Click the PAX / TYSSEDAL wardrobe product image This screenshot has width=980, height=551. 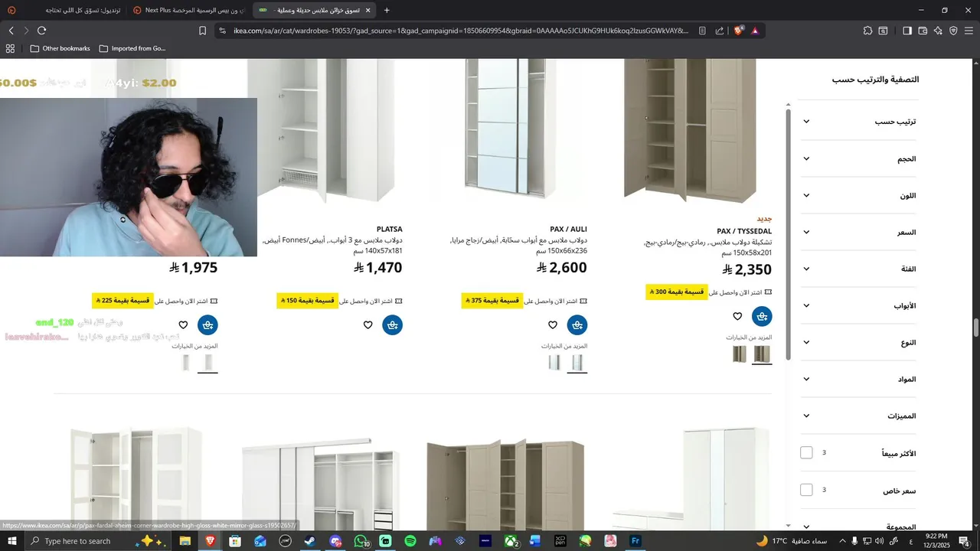pos(689,130)
